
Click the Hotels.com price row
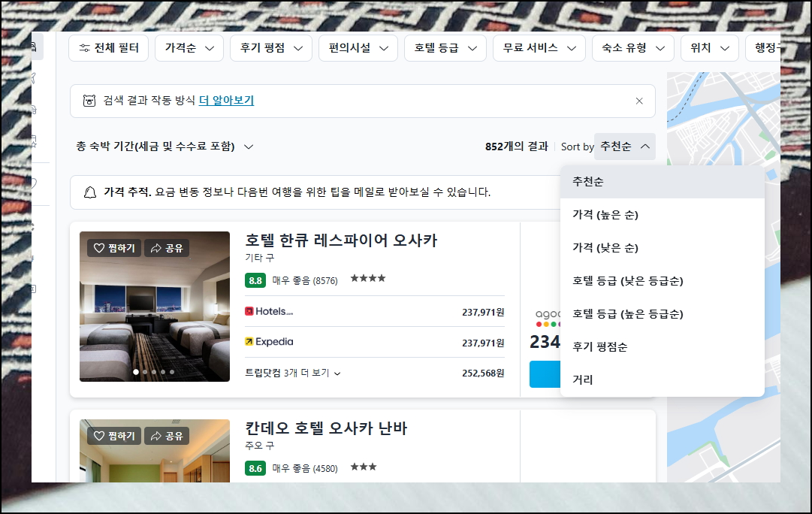[374, 311]
